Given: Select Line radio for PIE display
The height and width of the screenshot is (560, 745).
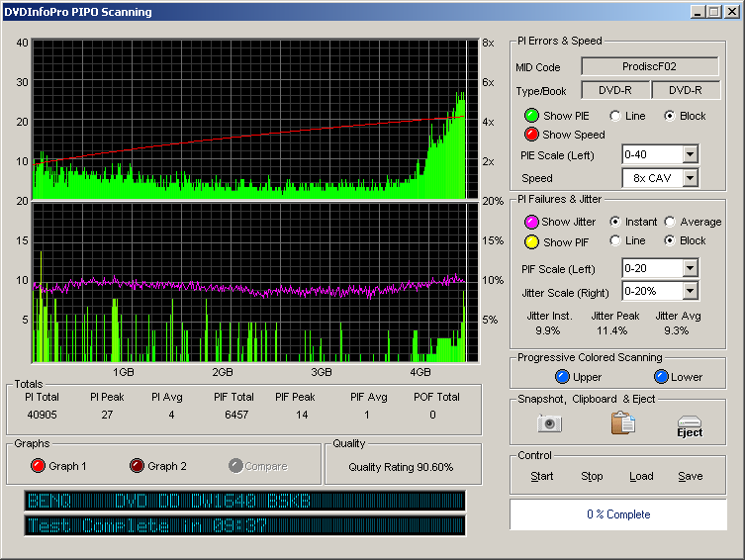Looking at the screenshot, I should click(x=615, y=116).
